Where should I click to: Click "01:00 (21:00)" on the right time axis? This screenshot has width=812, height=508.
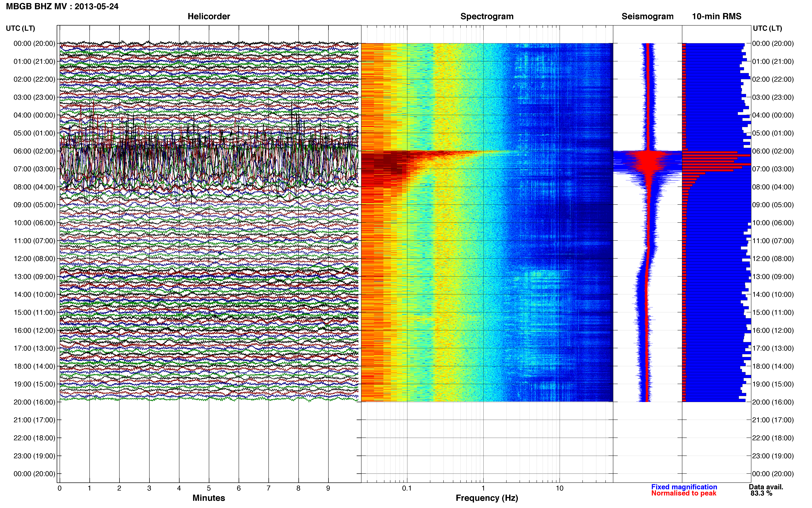(773, 62)
